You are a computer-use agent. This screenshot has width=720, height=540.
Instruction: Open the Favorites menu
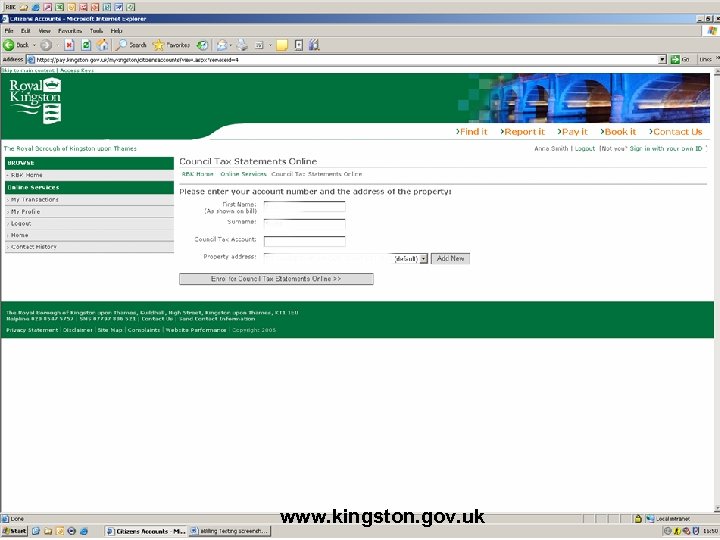tap(70, 31)
